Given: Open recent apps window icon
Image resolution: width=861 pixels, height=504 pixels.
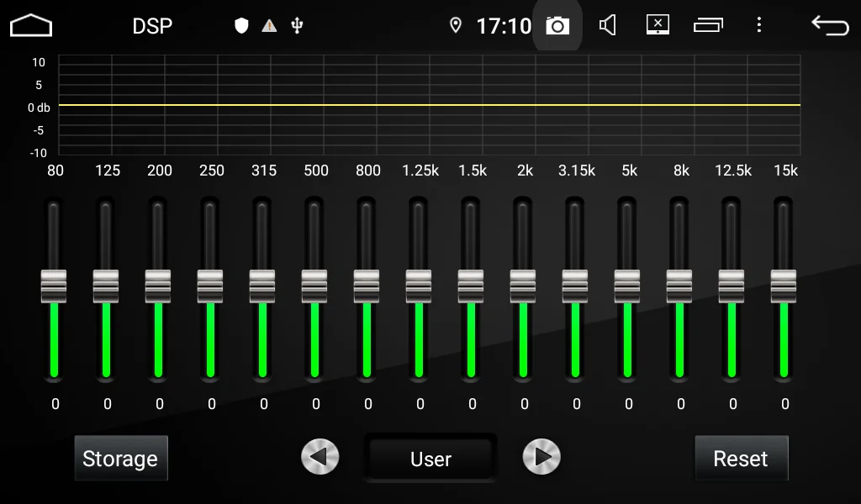Looking at the screenshot, I should [708, 26].
